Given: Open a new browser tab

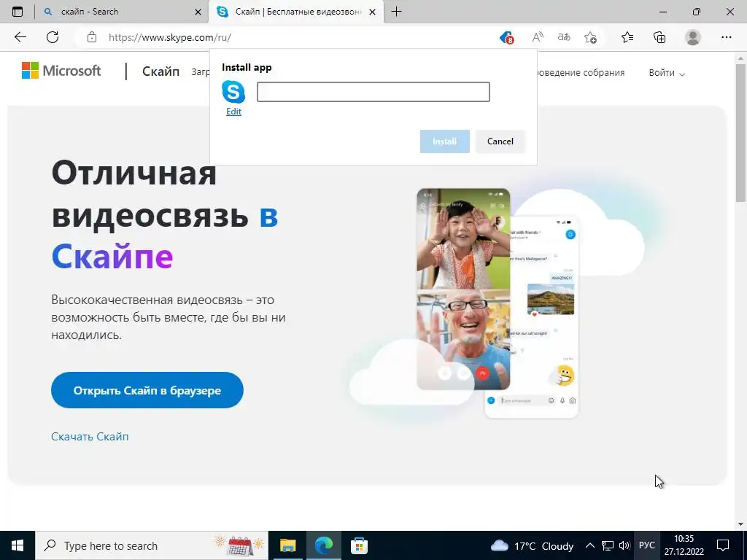Looking at the screenshot, I should click(x=396, y=12).
